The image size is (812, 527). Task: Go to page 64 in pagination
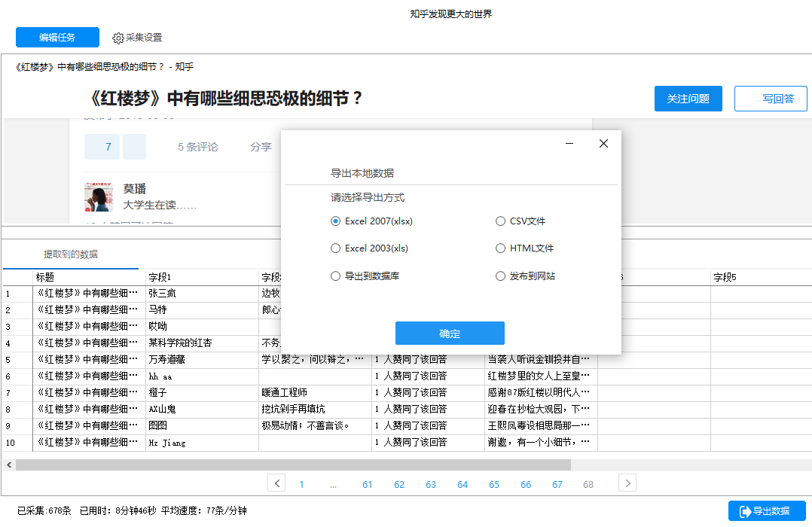[x=462, y=485]
